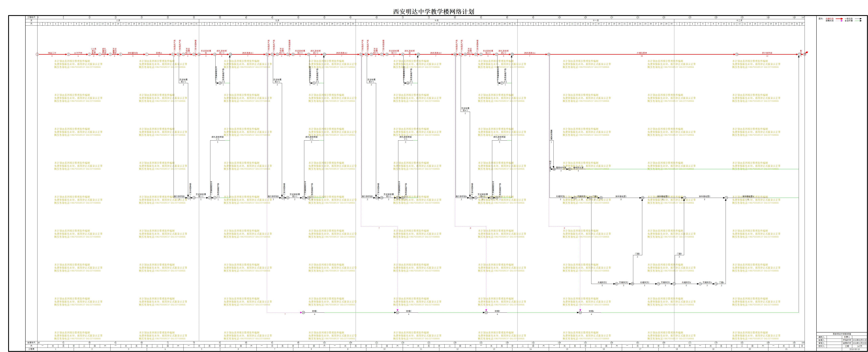Click the 支设柱模板2-1 task label
Viewport: 868px width, 352px height.
[277, 81]
